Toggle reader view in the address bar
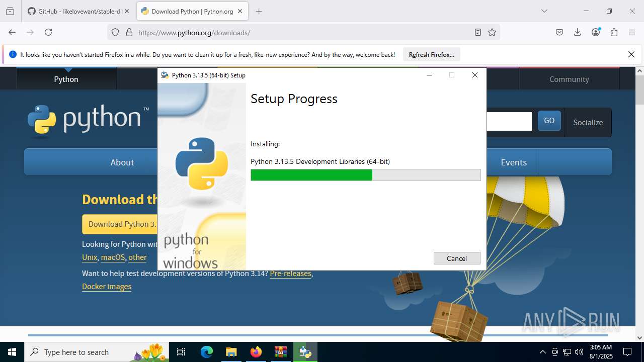This screenshot has width=644, height=362. [x=478, y=32]
